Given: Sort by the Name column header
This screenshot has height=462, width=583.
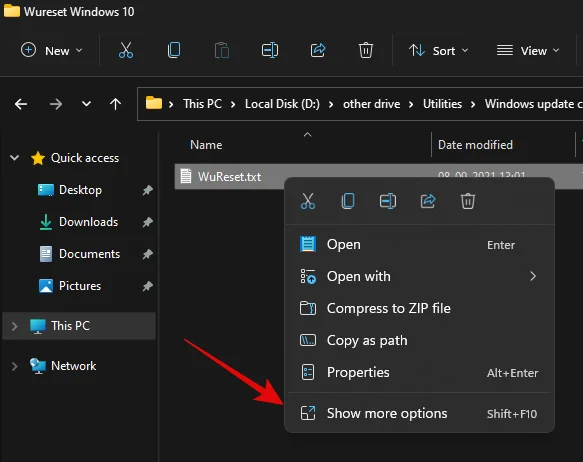Looking at the screenshot, I should [x=206, y=145].
